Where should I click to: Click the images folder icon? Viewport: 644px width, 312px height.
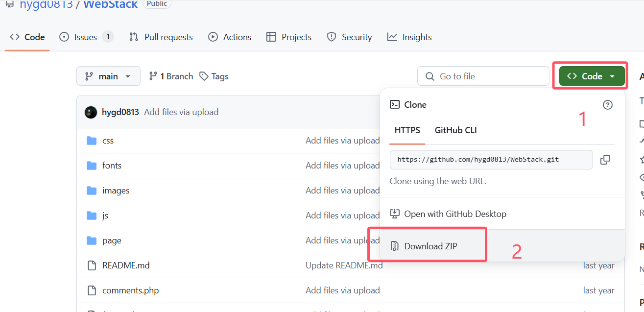[x=92, y=191]
